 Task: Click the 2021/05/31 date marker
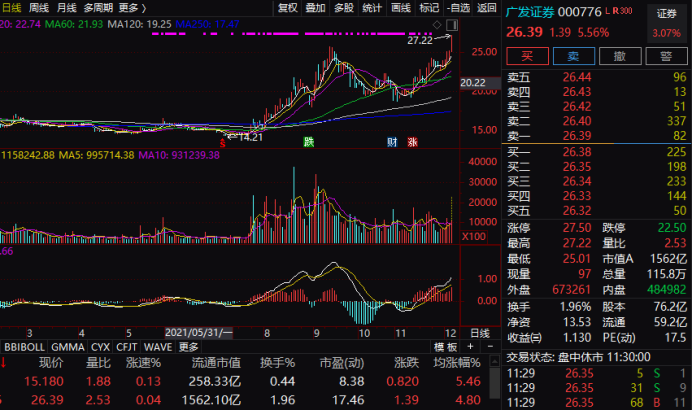198,333
